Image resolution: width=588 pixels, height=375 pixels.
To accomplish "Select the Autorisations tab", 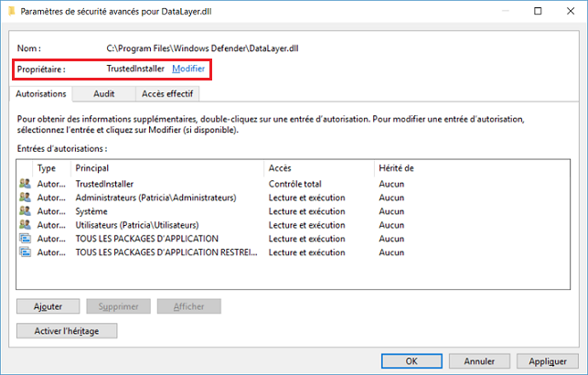I will (x=41, y=93).
